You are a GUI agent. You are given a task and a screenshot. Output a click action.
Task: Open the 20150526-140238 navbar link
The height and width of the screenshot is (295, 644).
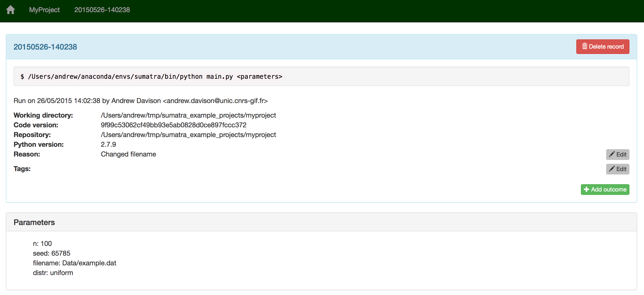(102, 10)
